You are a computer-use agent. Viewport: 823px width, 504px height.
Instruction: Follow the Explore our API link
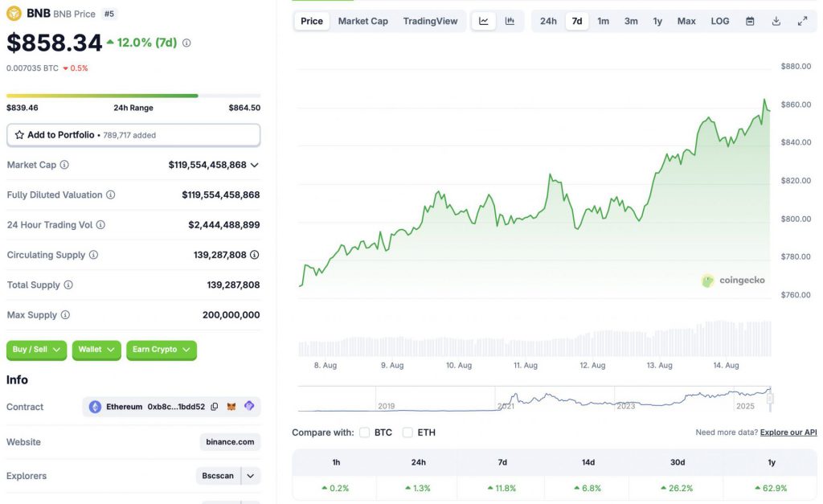pyautogui.click(x=788, y=432)
